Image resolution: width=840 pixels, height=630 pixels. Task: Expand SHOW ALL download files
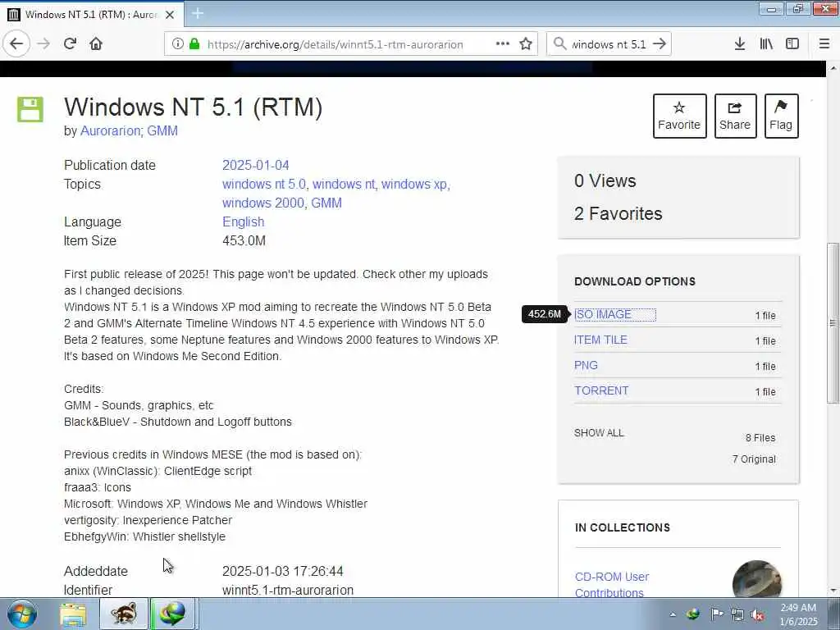tap(599, 433)
